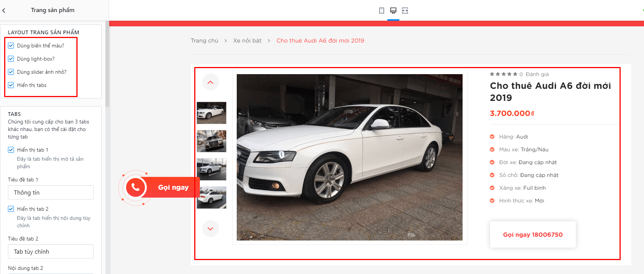Click 'Trang sản phẩm' sidebar title
Image resolution: width=644 pixels, height=274 pixels.
53,10
